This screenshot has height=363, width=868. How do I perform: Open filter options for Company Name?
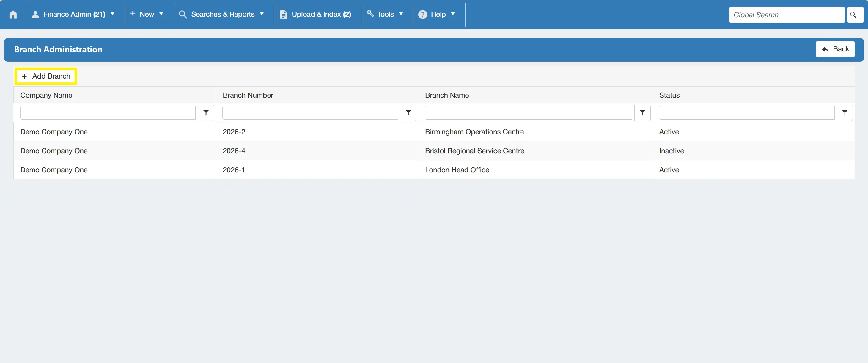(206, 113)
